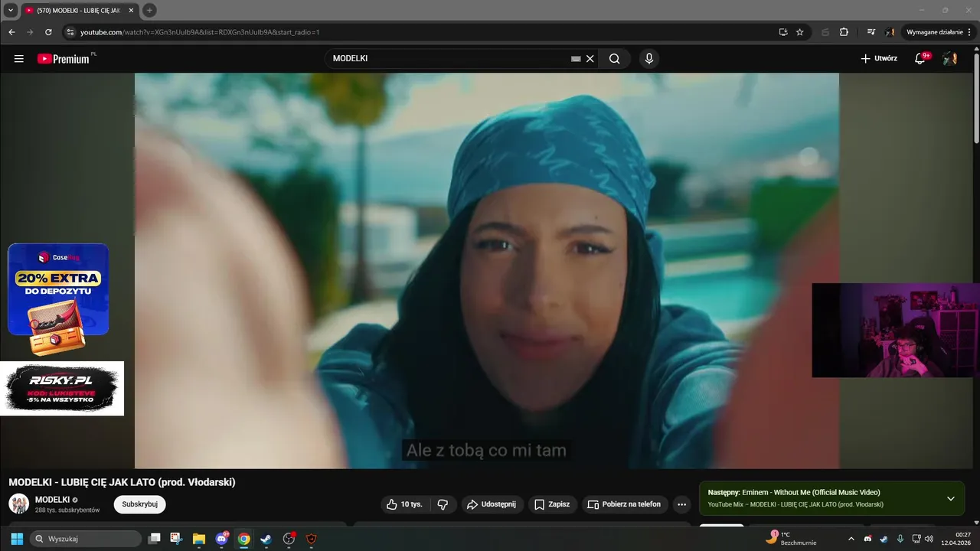Share video via Udostępnij button
This screenshot has height=551, width=980.
[x=492, y=504]
